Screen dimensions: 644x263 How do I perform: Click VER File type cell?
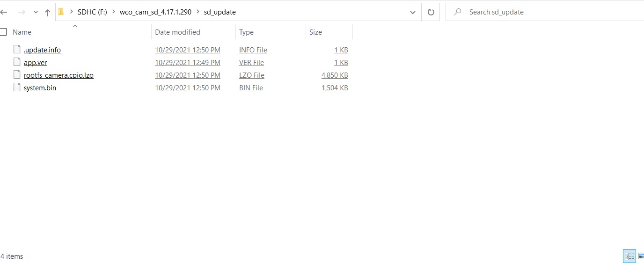pyautogui.click(x=251, y=63)
